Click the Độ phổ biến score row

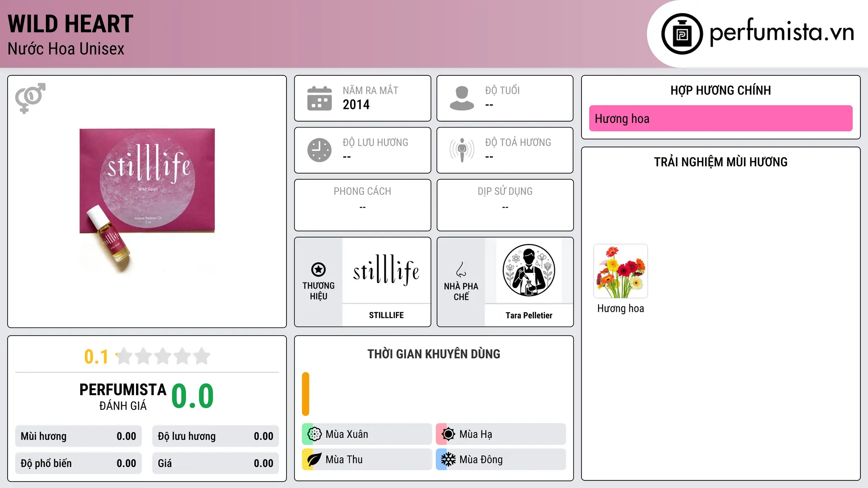click(78, 463)
